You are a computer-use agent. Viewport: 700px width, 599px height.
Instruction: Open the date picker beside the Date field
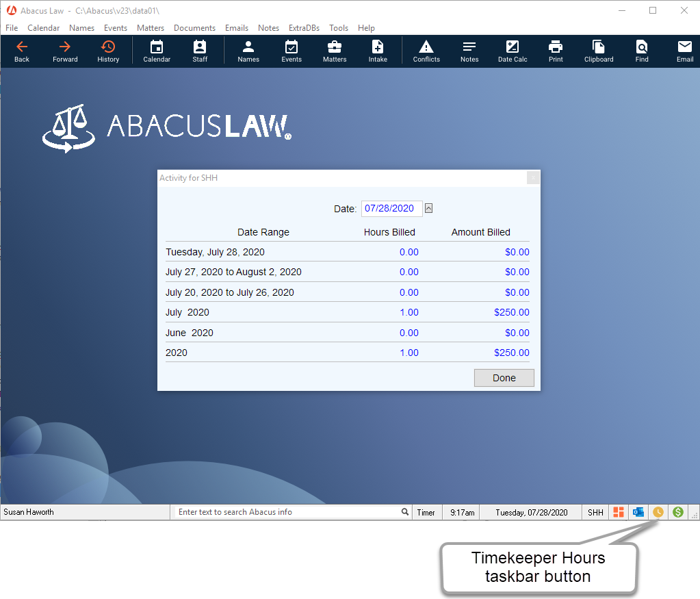[x=428, y=208]
